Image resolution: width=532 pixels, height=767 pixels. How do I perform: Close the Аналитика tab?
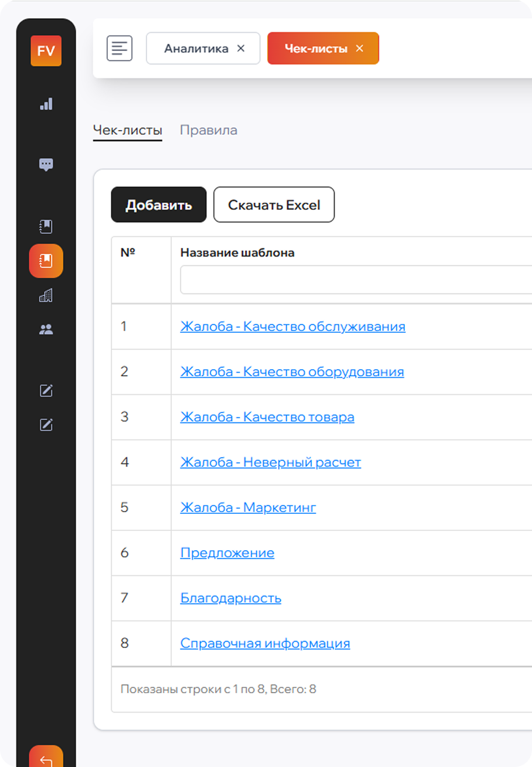pyautogui.click(x=241, y=49)
